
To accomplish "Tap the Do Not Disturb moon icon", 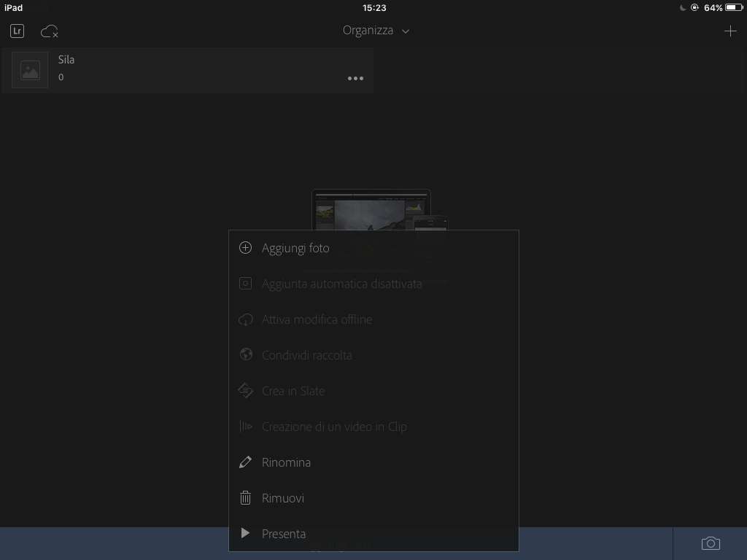I will tap(683, 7).
